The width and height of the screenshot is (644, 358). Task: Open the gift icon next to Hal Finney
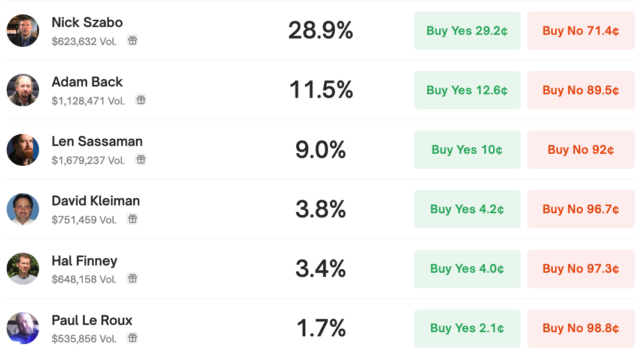point(132,278)
